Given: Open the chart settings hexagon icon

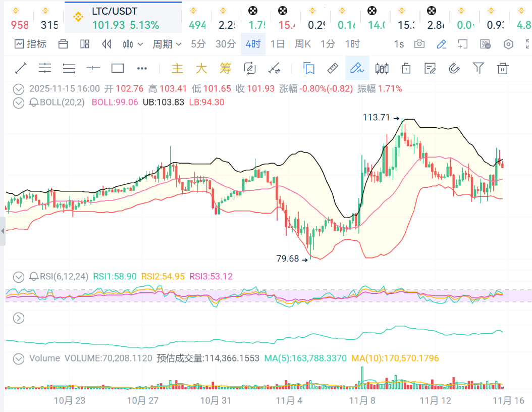Looking at the screenshot, I should (508, 44).
